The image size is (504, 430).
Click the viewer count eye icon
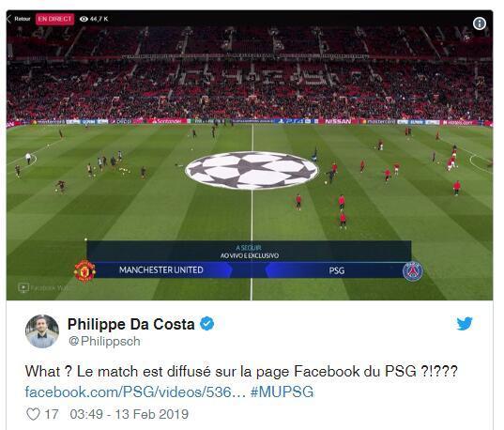(84, 19)
